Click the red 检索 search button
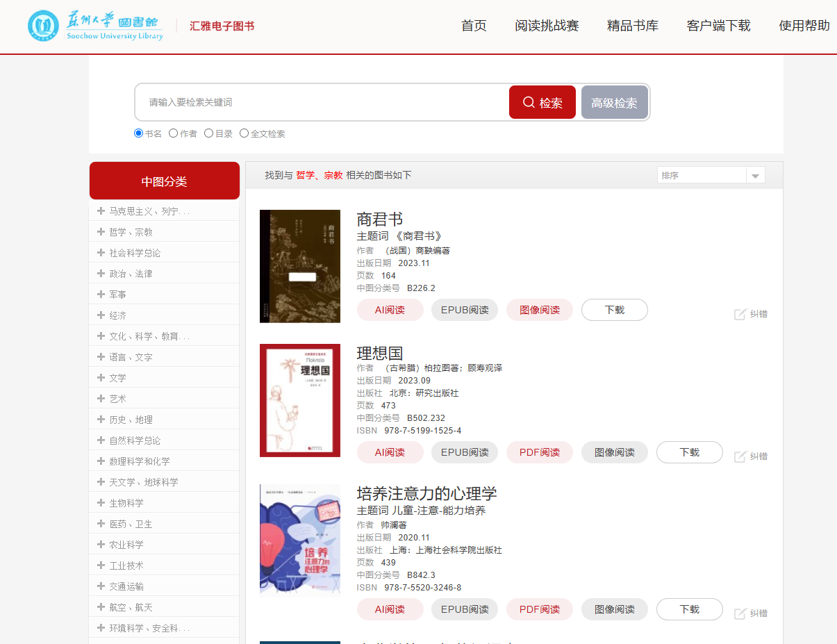 542,103
